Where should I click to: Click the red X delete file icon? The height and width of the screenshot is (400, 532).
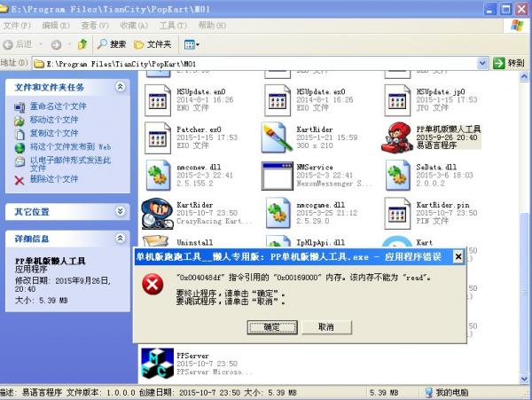20,180
